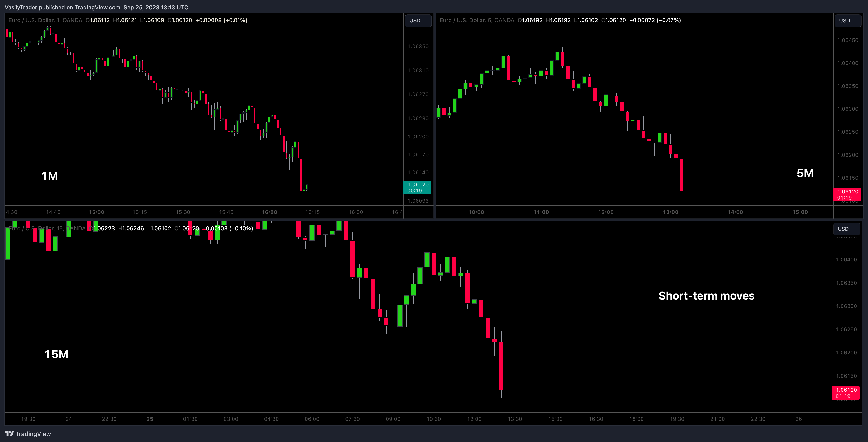
Task: Click 10:00 on the 5M time axis
Action: pos(476,212)
